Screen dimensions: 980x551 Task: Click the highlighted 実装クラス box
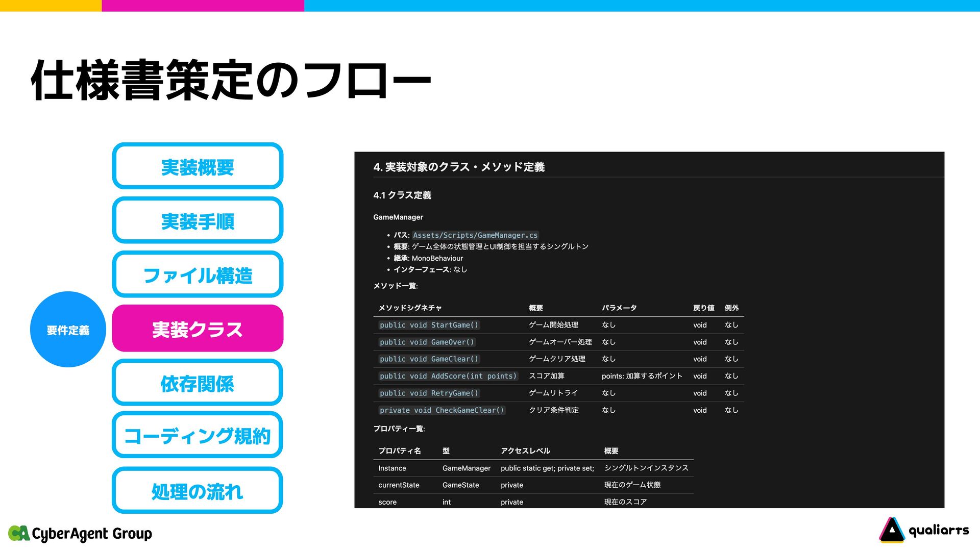tap(198, 329)
